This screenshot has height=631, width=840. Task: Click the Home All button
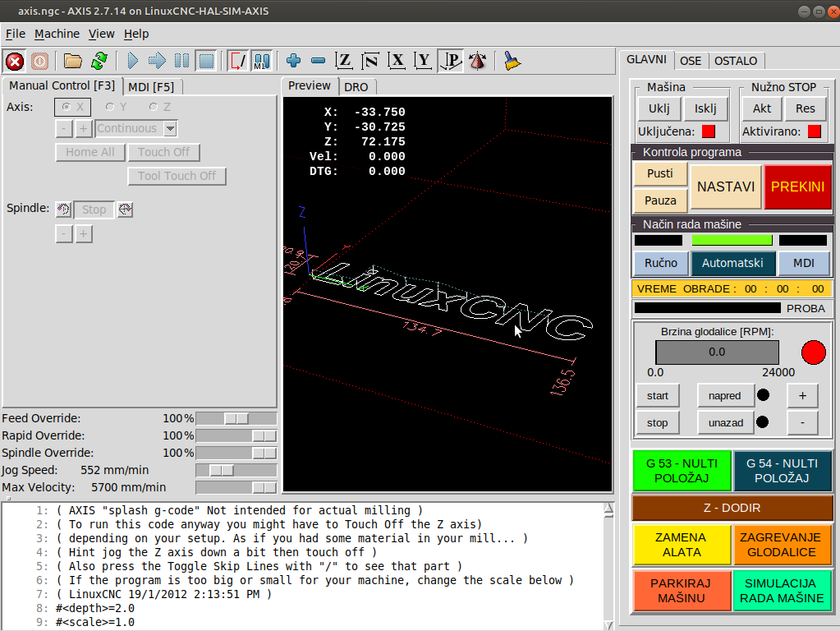(x=90, y=152)
